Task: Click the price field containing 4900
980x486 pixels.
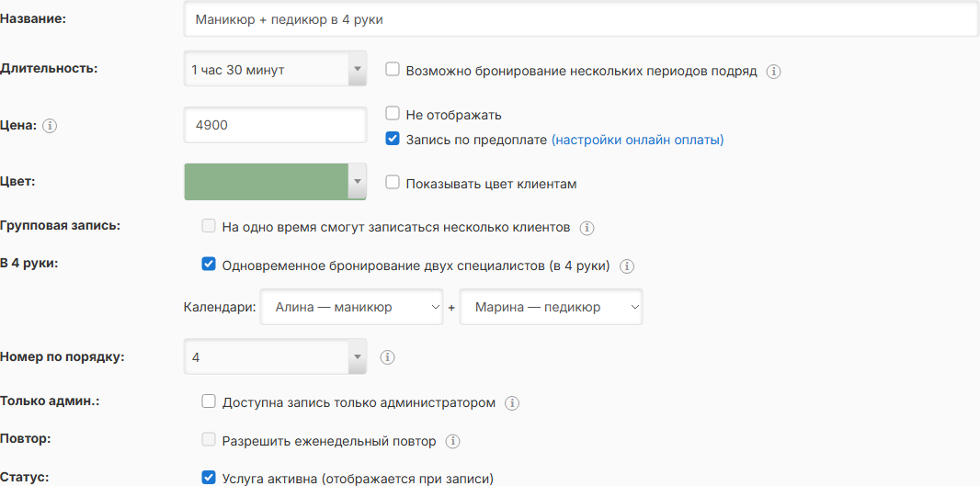Action: point(275,125)
